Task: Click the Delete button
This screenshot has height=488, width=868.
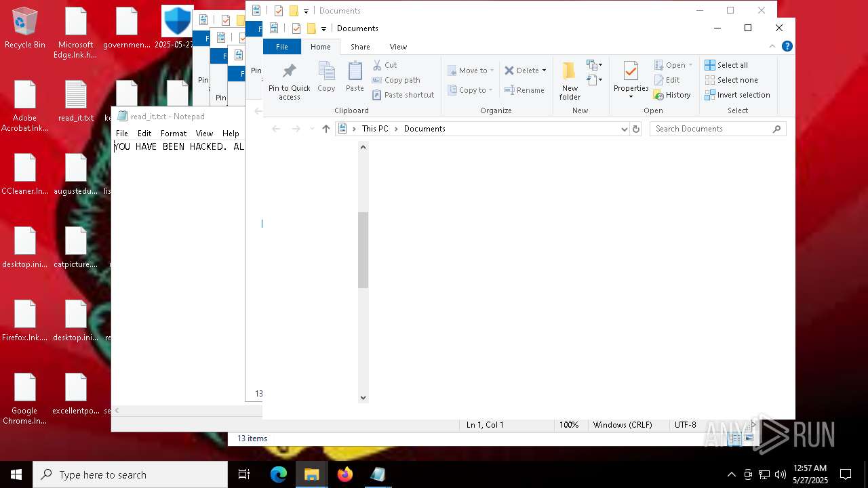Action: point(521,70)
